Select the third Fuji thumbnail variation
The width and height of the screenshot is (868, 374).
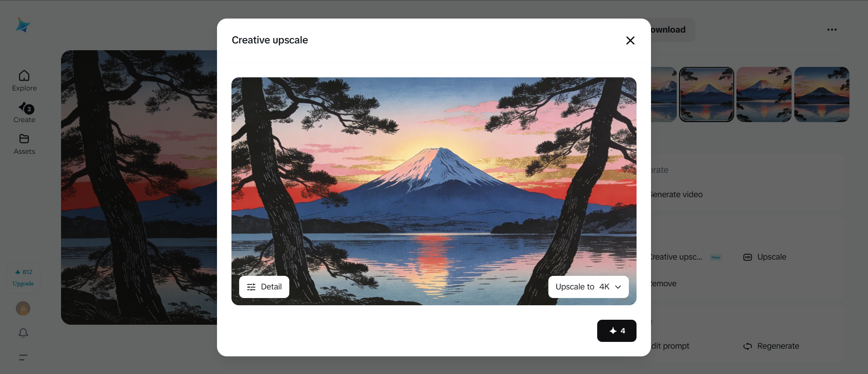point(764,95)
